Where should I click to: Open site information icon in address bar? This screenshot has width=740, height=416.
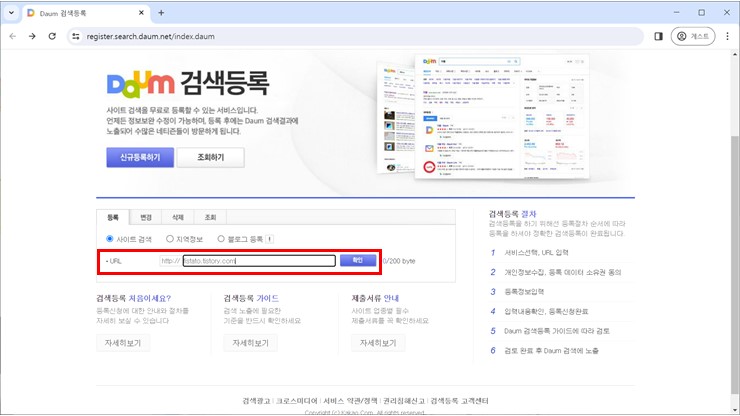coord(76,36)
